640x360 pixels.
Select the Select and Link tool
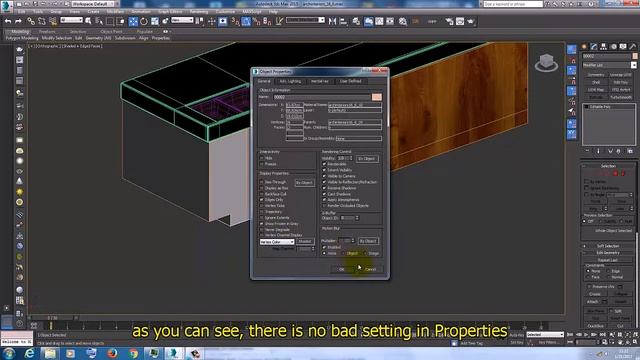31,21
